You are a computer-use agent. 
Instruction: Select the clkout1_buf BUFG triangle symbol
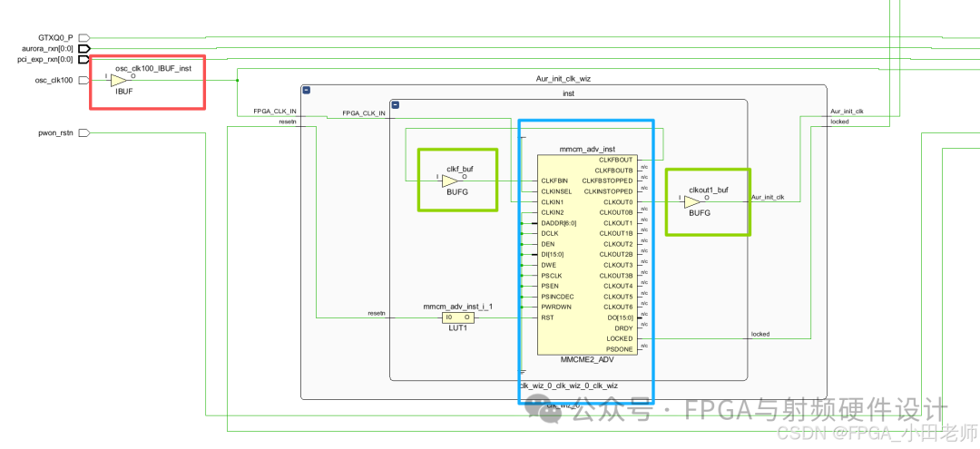[691, 201]
